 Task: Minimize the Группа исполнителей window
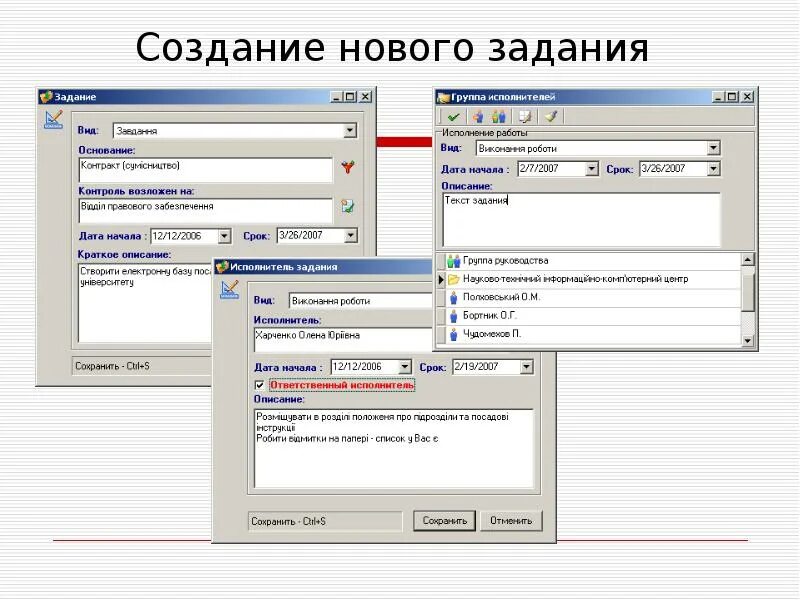point(718,96)
